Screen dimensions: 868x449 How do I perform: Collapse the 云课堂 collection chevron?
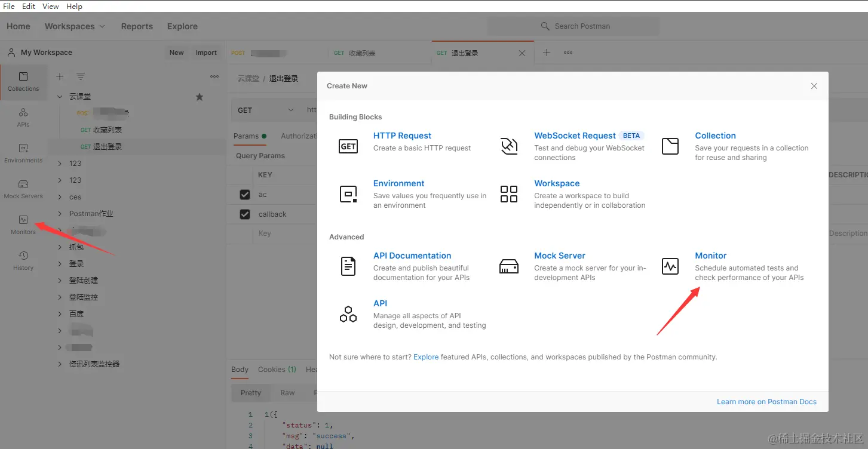(x=60, y=97)
